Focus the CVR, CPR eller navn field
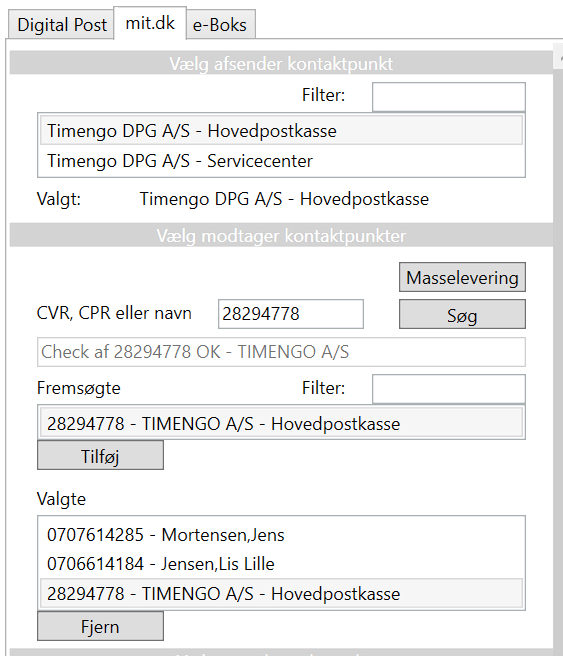 pos(291,314)
